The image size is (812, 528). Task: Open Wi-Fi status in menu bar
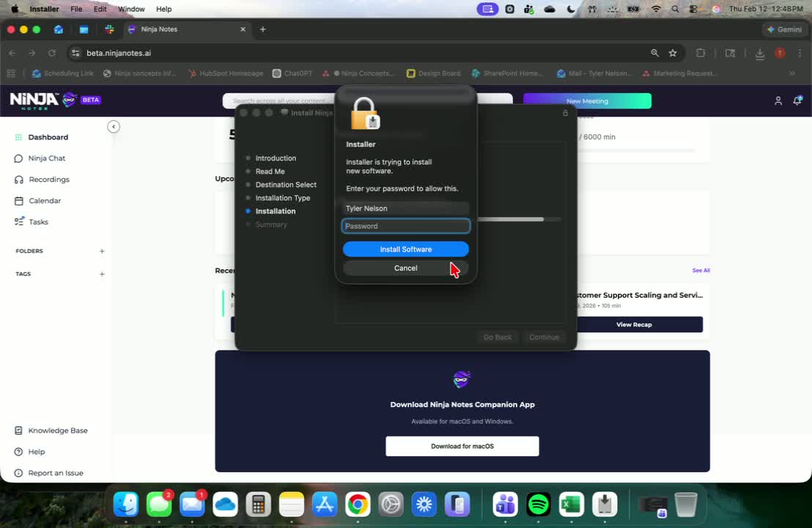click(656, 9)
